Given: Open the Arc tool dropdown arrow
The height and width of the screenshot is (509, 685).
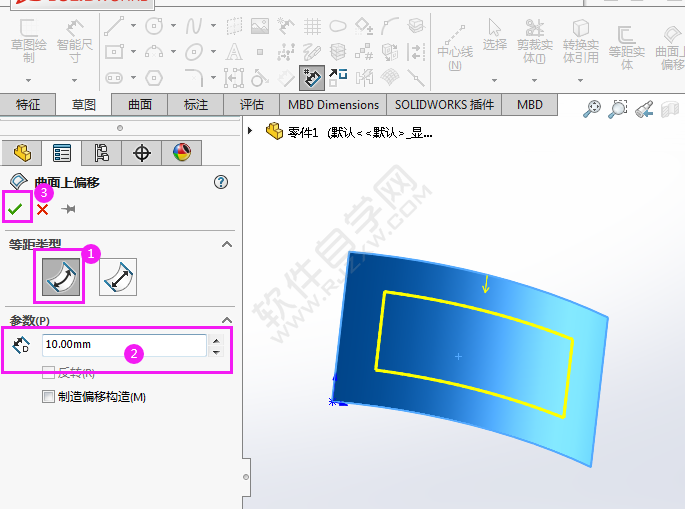Looking at the screenshot, I should pos(173,52).
